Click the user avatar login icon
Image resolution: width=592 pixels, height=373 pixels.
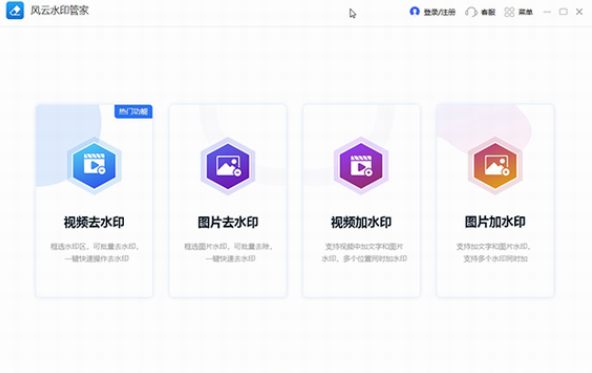tap(415, 12)
